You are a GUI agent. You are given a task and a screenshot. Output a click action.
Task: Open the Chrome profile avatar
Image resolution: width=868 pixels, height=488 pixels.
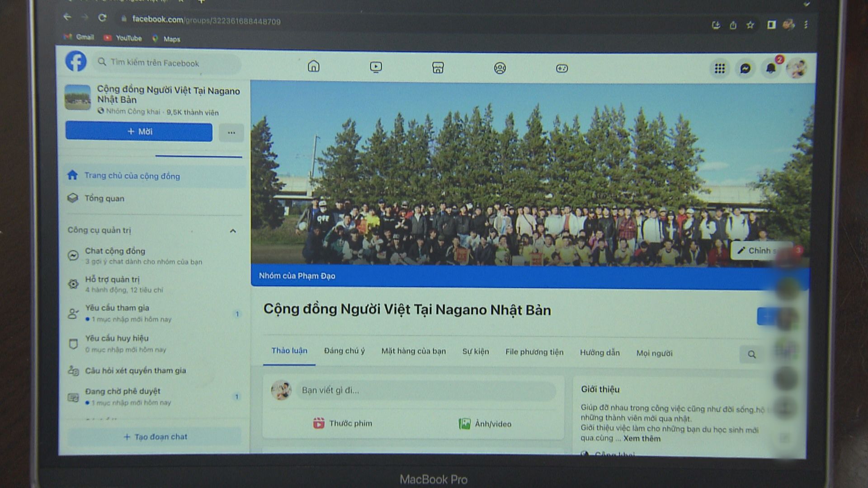coord(789,24)
